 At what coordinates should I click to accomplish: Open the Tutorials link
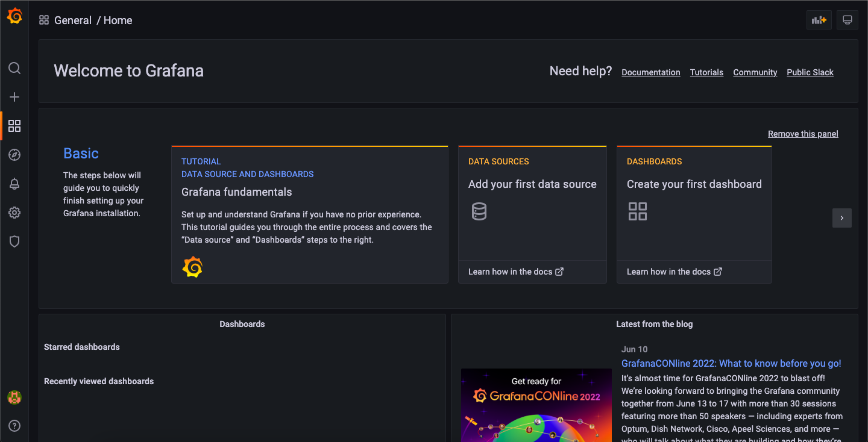(706, 72)
